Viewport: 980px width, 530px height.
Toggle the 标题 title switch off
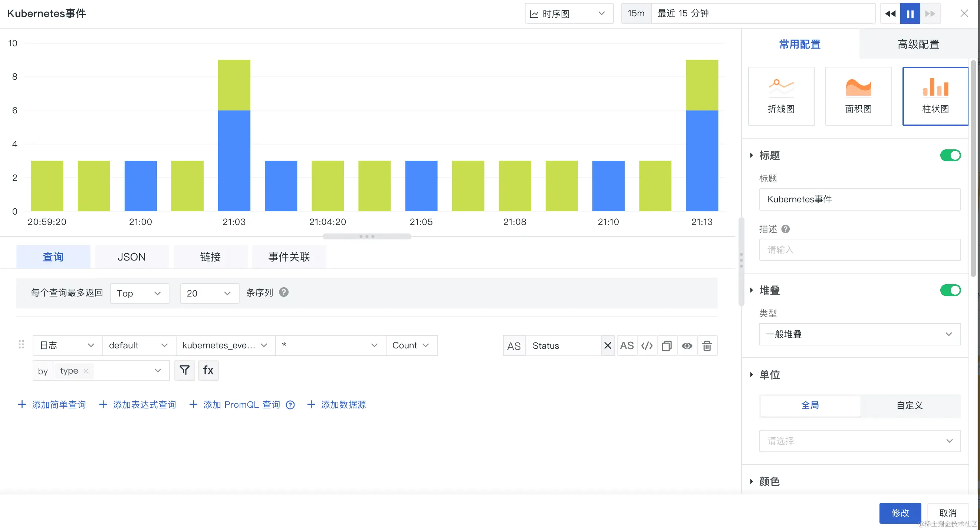[950, 155]
